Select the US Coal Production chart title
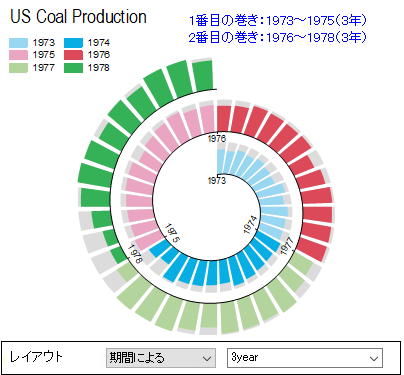 [78, 17]
